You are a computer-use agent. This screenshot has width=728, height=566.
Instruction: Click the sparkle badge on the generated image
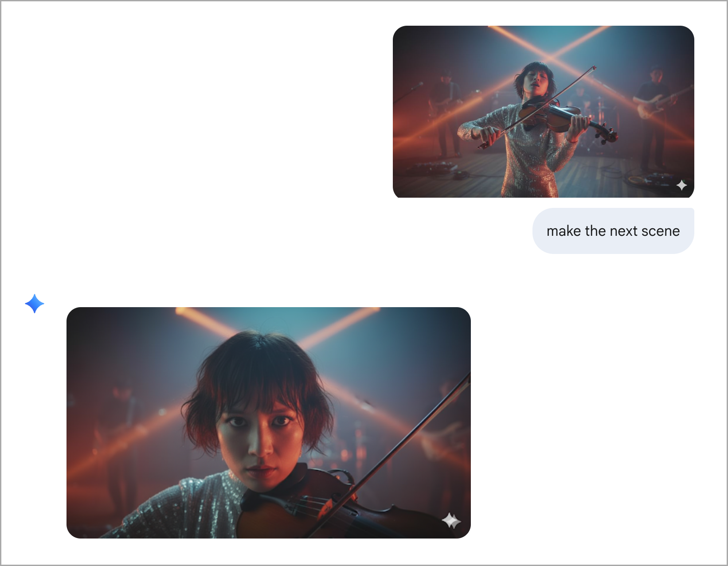point(451,520)
